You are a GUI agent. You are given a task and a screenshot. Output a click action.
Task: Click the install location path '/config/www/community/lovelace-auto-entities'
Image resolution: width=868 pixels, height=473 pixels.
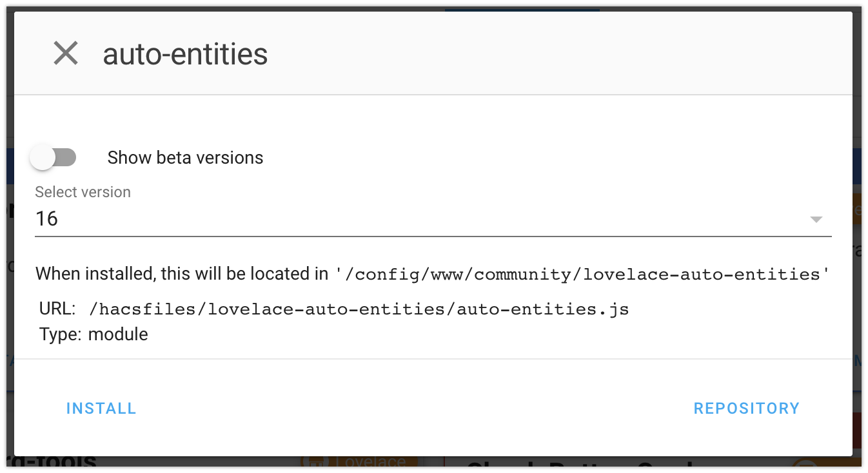click(580, 273)
